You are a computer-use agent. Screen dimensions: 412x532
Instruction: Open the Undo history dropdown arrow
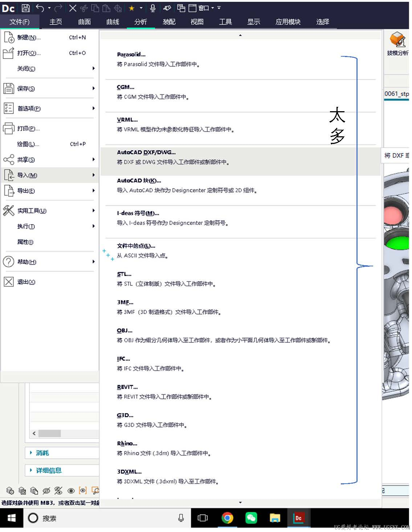pyautogui.click(x=49, y=8)
